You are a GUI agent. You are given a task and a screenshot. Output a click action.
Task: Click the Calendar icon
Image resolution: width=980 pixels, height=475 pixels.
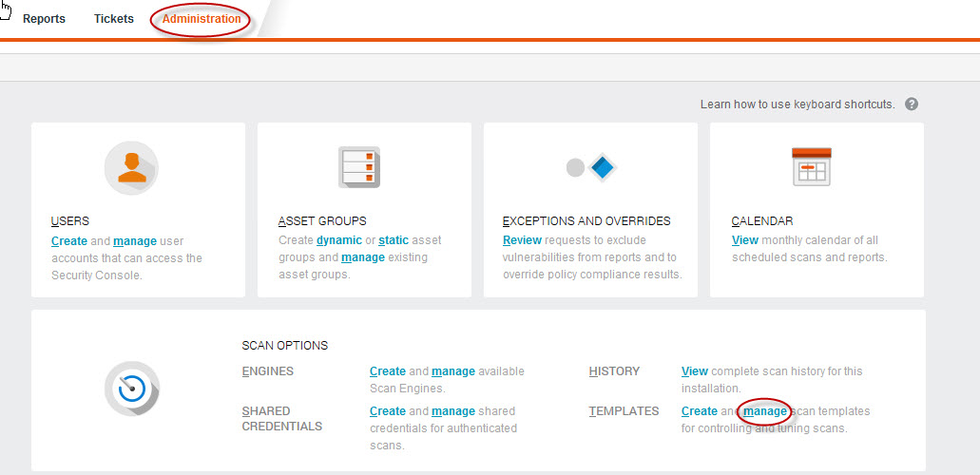(811, 167)
